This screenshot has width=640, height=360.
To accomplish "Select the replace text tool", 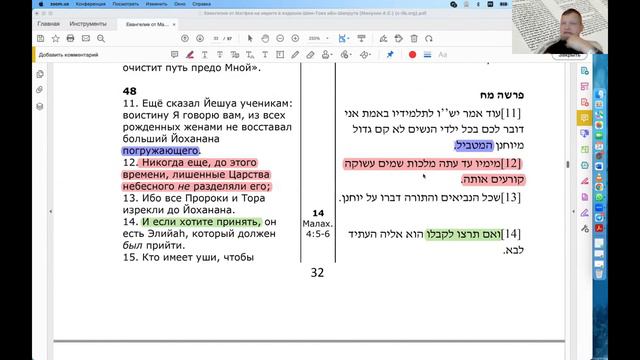I will pos(235,54).
